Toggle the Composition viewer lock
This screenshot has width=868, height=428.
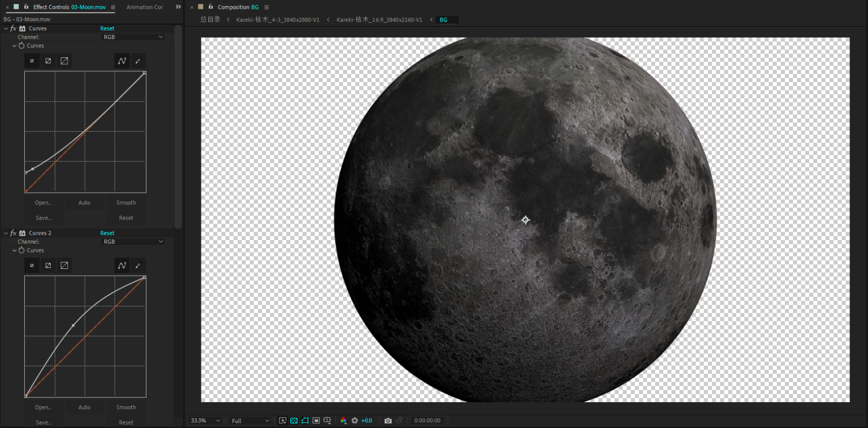tap(211, 7)
